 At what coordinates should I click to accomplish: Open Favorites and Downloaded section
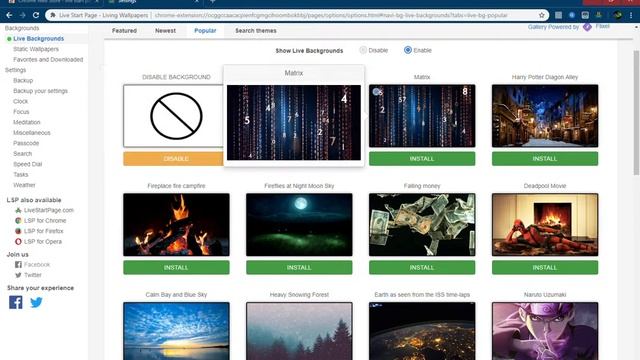[x=48, y=60]
